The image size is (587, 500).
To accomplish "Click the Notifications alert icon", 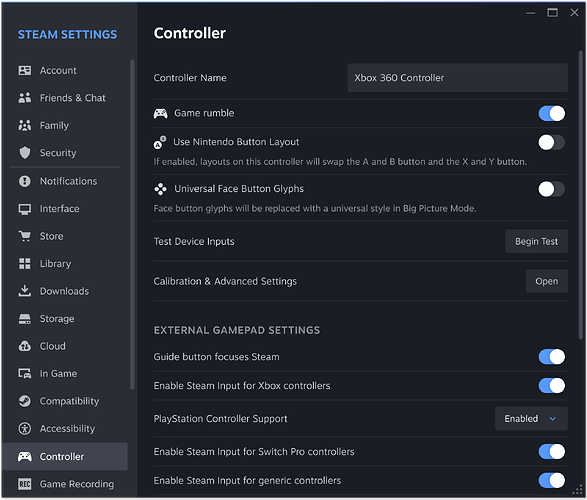I will pyautogui.click(x=25, y=181).
